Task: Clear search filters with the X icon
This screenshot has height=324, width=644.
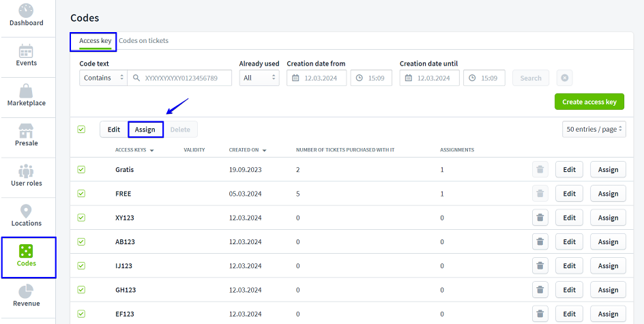Action: click(x=565, y=78)
